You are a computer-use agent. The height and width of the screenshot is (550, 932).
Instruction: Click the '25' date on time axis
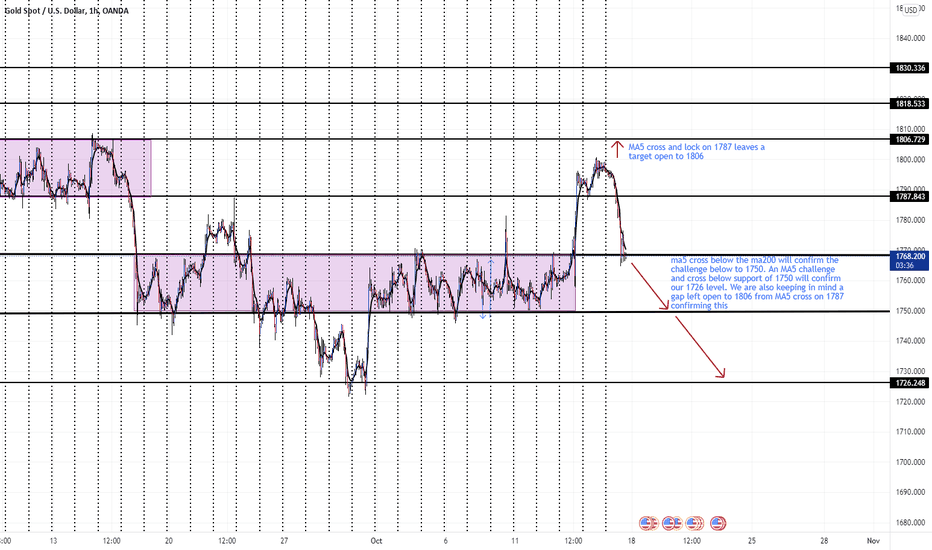(752, 541)
